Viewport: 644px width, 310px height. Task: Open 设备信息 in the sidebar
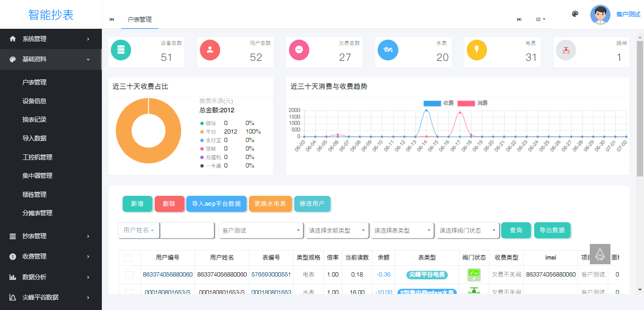[34, 101]
